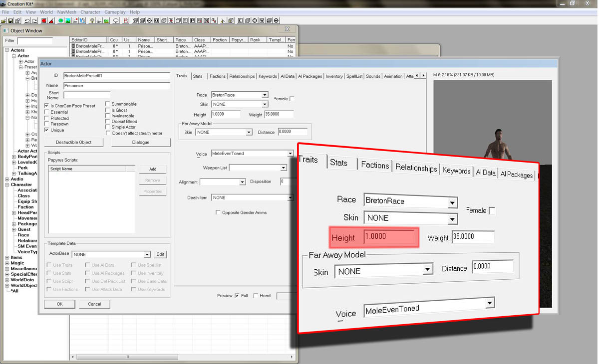Expand the Magic tree node
Viewport: 599px width, 364px height.
[x=7, y=263]
